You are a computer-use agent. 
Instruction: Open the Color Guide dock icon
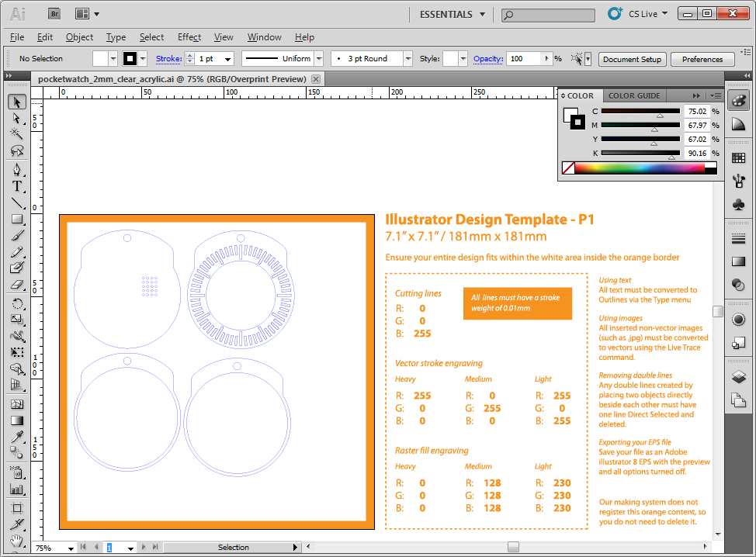[738, 124]
